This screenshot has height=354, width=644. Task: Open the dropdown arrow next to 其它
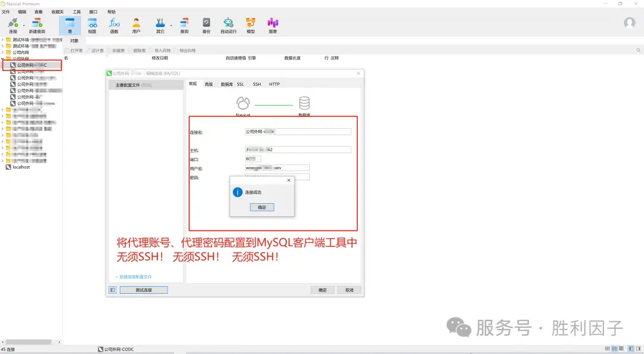171,26
